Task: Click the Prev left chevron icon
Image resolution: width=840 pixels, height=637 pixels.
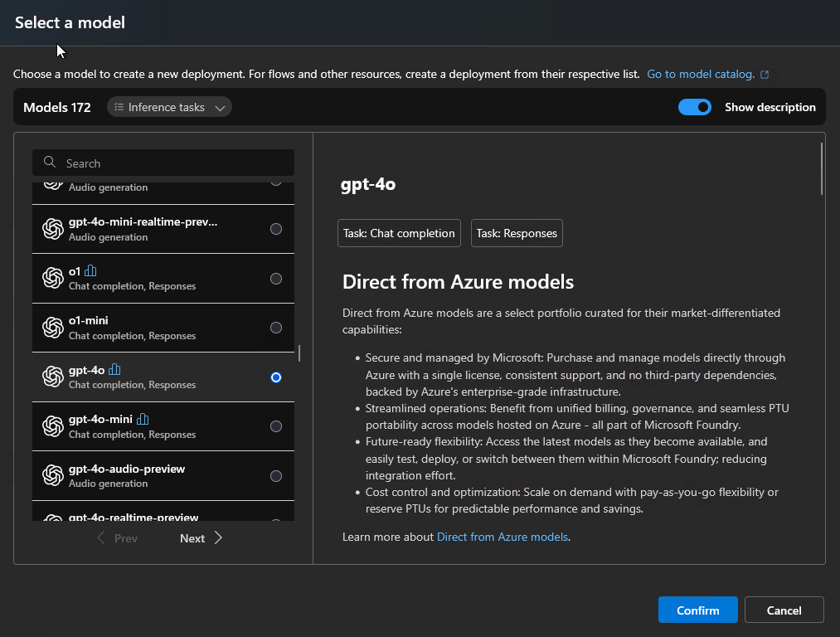Action: coord(100,538)
